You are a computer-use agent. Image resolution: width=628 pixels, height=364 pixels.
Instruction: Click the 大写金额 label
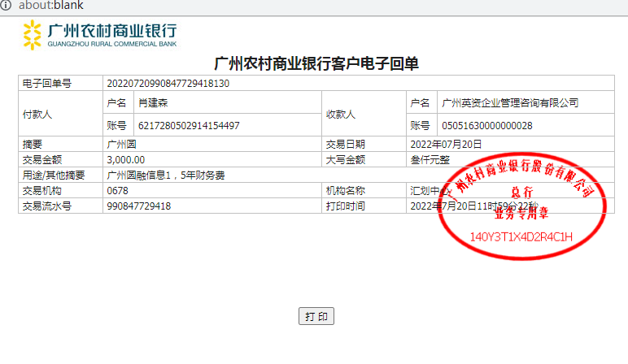pos(345,159)
